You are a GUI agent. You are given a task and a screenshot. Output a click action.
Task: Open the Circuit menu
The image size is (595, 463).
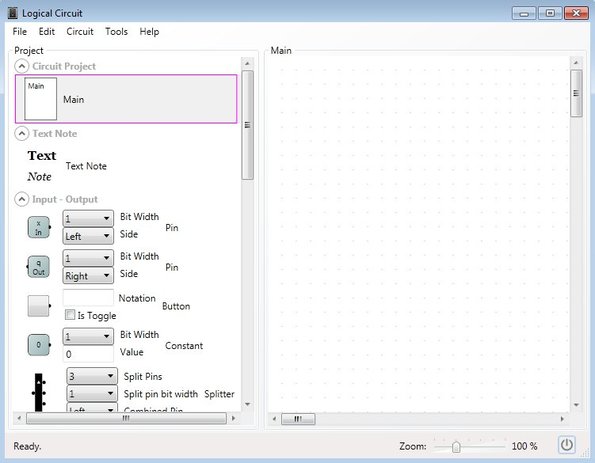pos(80,31)
